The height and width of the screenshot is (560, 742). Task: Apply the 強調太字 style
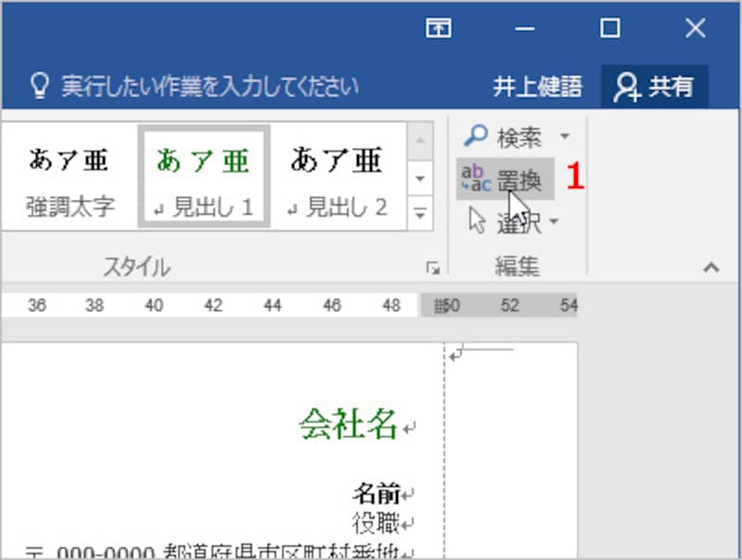[x=70, y=176]
